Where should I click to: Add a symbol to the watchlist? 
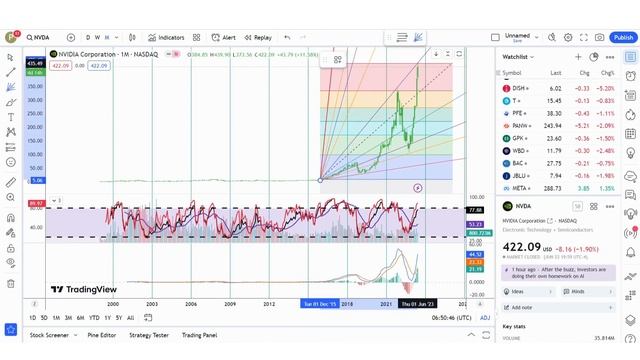point(578,57)
